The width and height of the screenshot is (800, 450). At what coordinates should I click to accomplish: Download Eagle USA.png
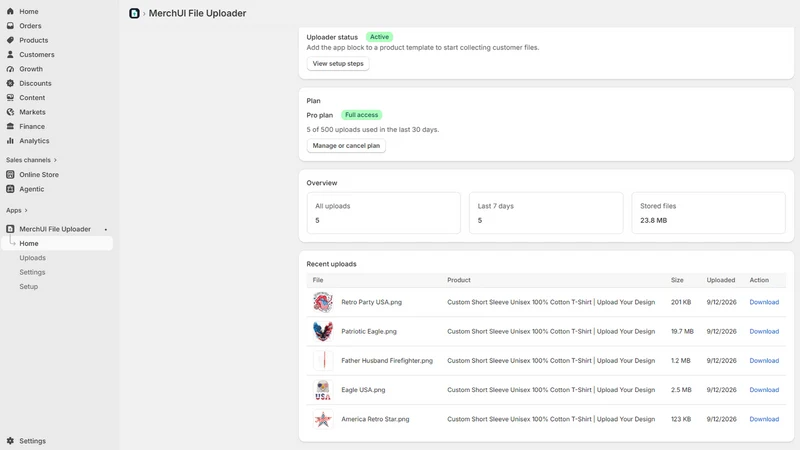coord(764,390)
